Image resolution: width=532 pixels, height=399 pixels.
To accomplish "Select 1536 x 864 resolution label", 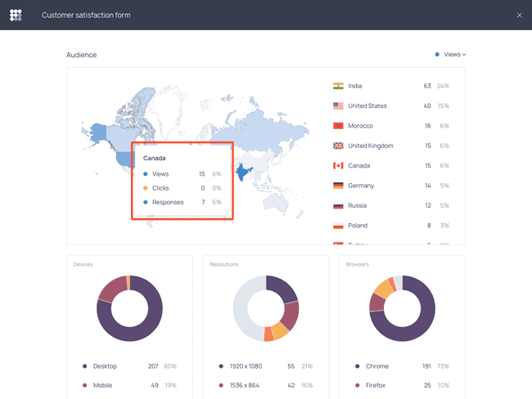I will click(x=244, y=385).
